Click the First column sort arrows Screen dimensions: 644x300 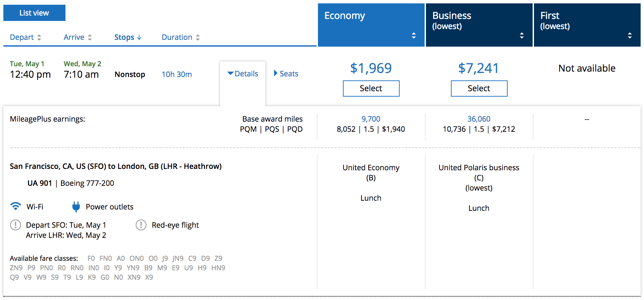coord(629,35)
